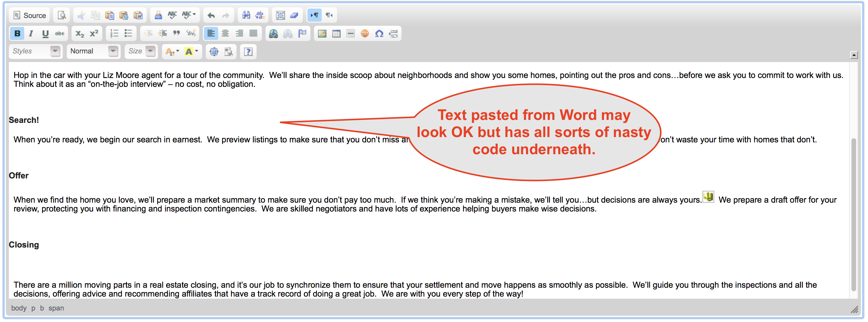The height and width of the screenshot is (322, 868).
Task: Open the Paste from Word dialog
Action: (x=137, y=15)
